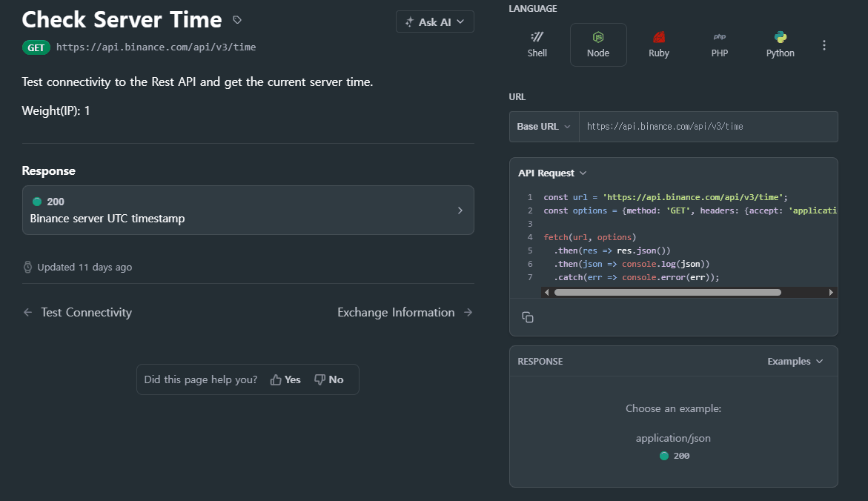Choose the PHP language icon
Screen dimensions: 868x501
719,44
